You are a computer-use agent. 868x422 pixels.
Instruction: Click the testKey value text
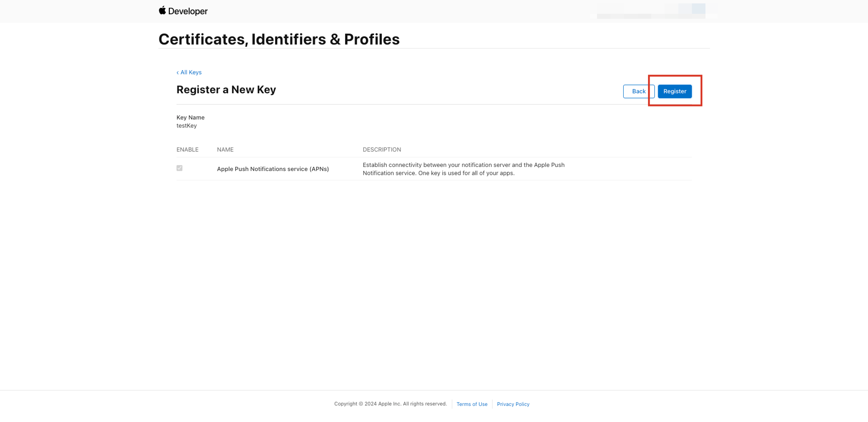click(187, 126)
